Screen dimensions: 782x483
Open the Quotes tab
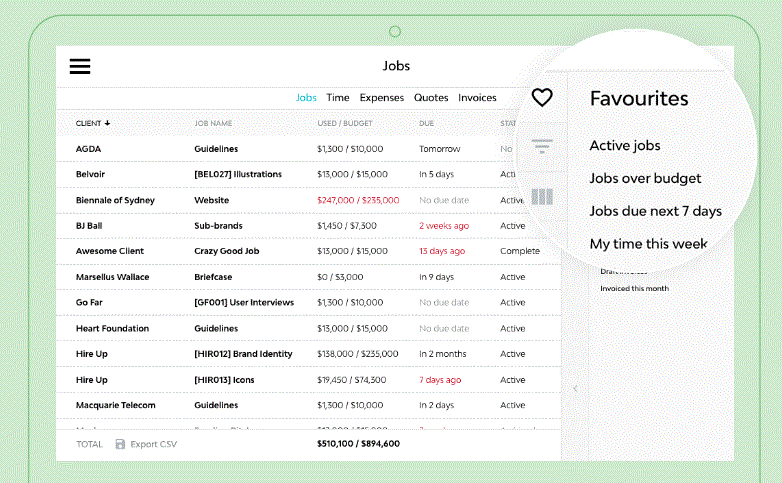(431, 98)
